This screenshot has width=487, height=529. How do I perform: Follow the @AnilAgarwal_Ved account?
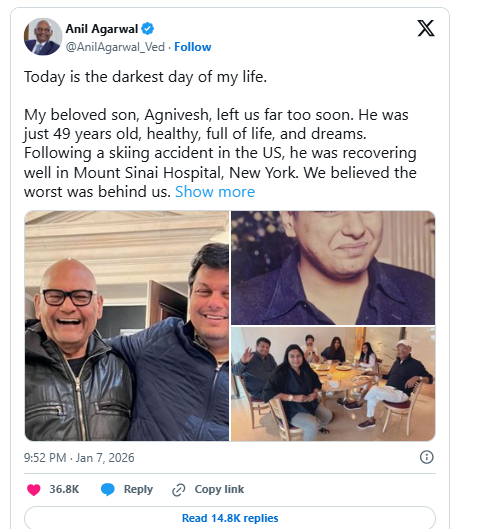(x=193, y=47)
